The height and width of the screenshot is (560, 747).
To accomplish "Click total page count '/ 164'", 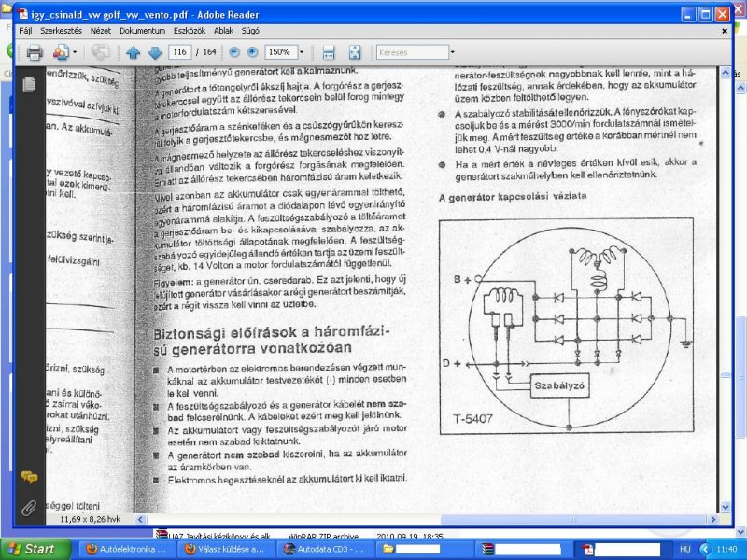I will point(206,52).
